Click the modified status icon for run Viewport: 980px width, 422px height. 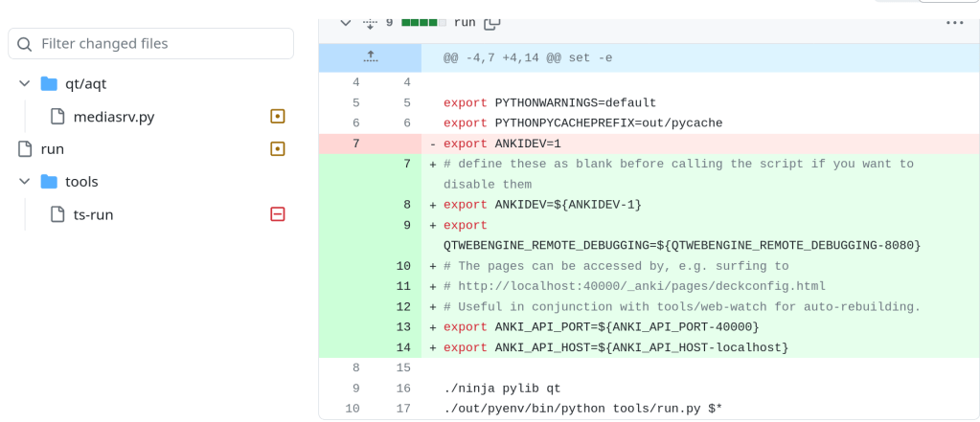point(278,149)
